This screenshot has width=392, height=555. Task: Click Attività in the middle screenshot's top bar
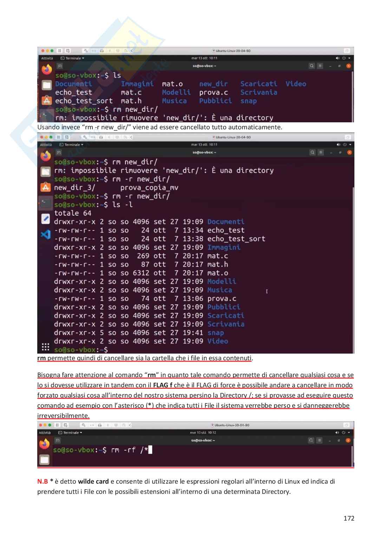click(x=46, y=144)
